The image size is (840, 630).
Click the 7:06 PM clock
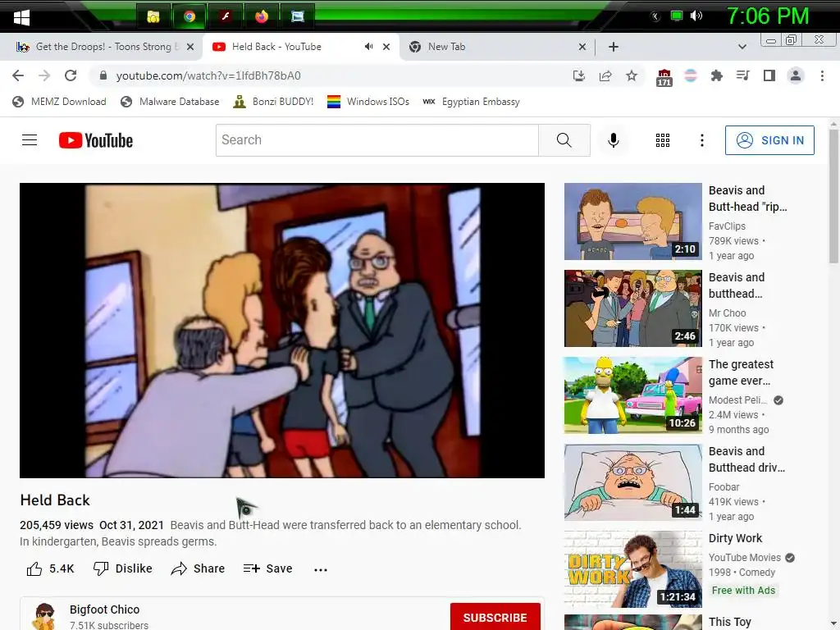click(767, 16)
